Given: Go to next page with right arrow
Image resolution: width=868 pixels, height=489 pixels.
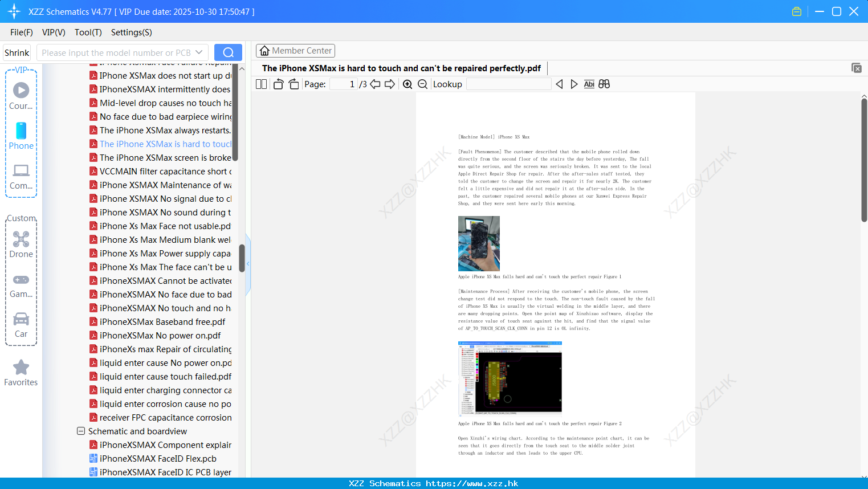Looking at the screenshot, I should pos(390,84).
